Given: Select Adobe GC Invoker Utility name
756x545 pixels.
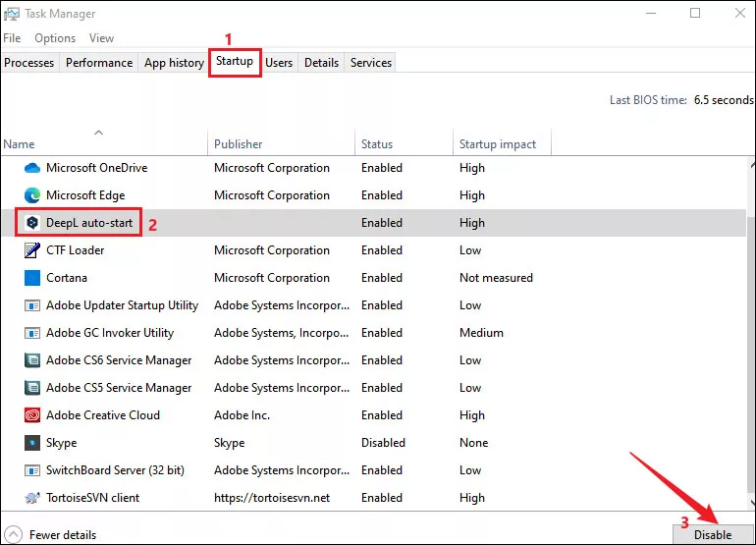Looking at the screenshot, I should click(x=110, y=333).
